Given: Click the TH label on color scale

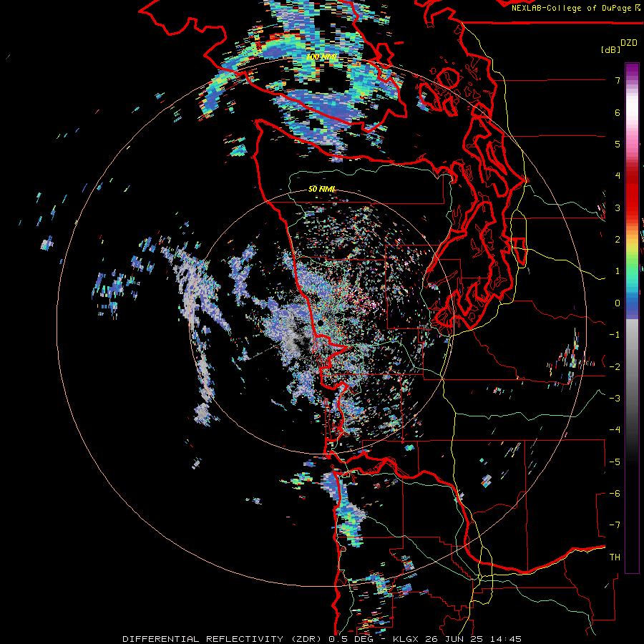Looking at the screenshot, I should 615,557.
